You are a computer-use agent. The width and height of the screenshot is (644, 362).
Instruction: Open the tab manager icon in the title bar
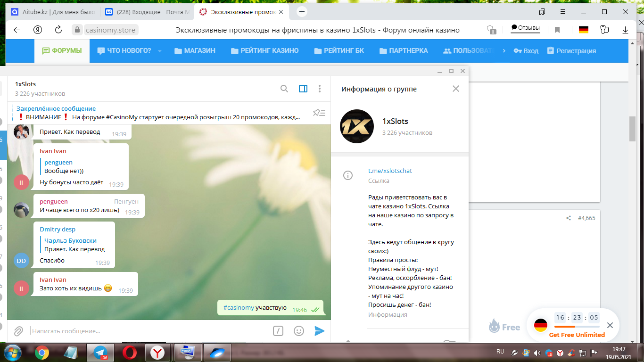542,12
